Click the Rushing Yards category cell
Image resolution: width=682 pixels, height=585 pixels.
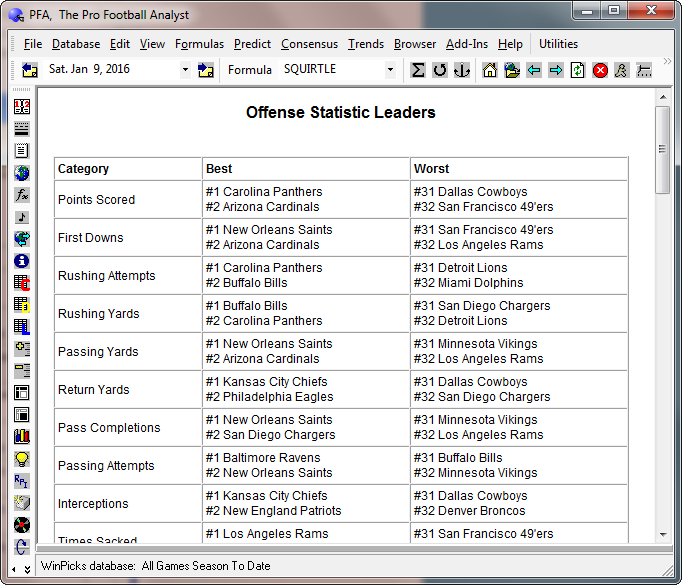click(x=128, y=314)
